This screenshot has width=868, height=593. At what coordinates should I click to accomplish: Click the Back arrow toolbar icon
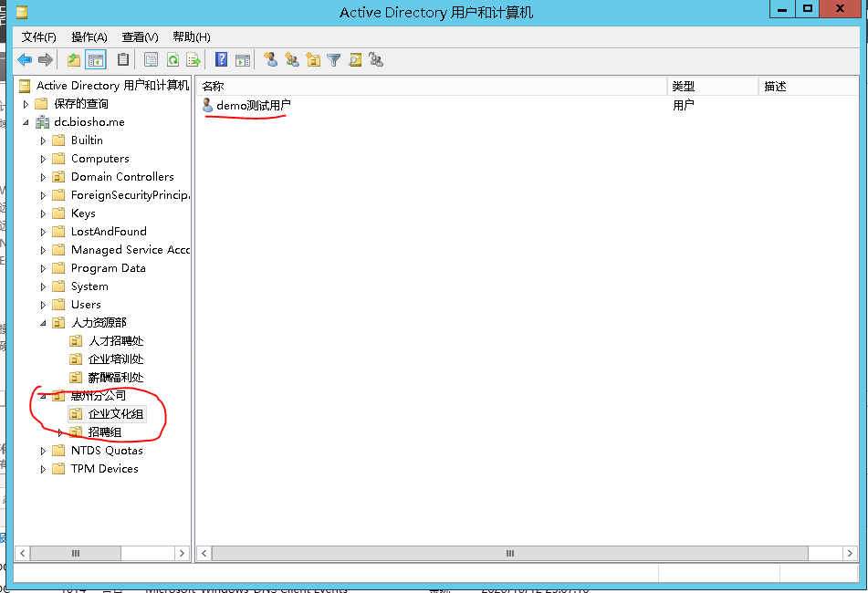pyautogui.click(x=25, y=60)
